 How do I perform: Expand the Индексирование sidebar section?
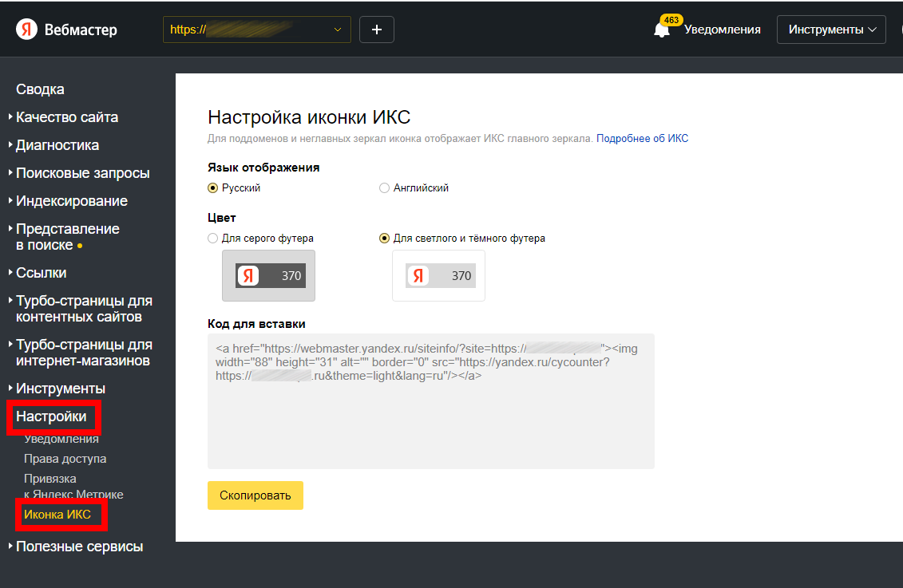(72, 201)
